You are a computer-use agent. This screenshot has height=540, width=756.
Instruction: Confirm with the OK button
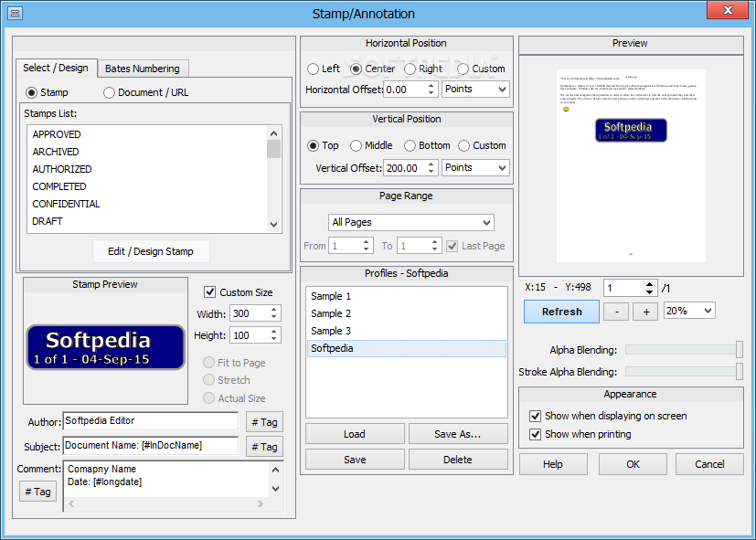(x=634, y=464)
